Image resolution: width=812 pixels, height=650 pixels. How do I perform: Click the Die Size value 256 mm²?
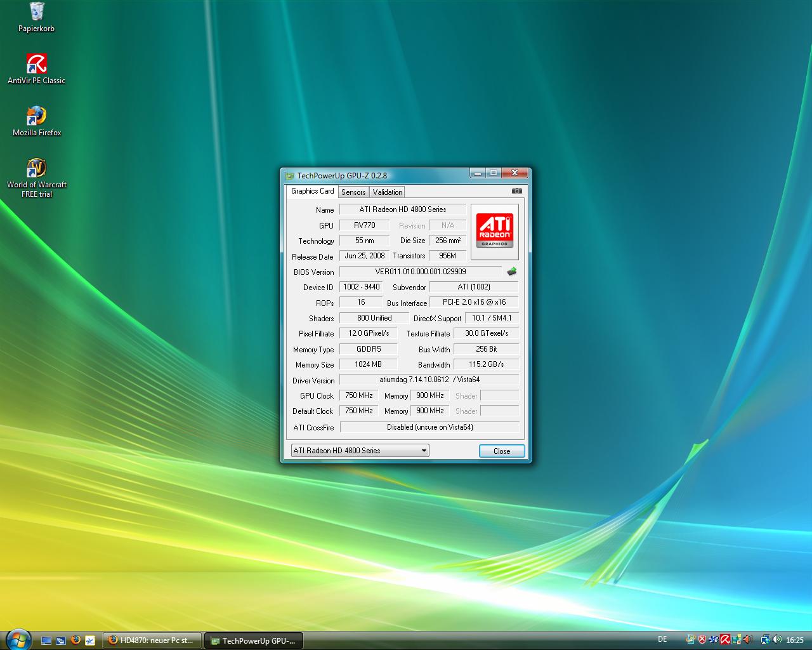(x=448, y=241)
